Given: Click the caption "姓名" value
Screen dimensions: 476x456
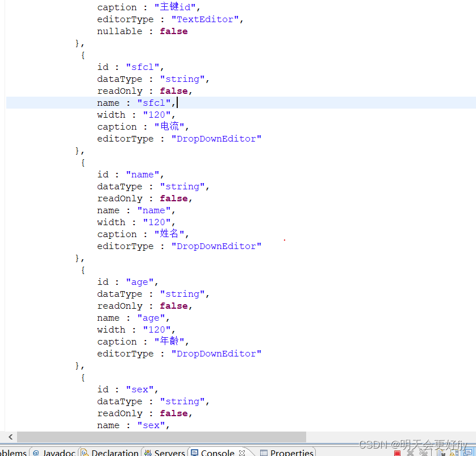Looking at the screenshot, I should (169, 234).
